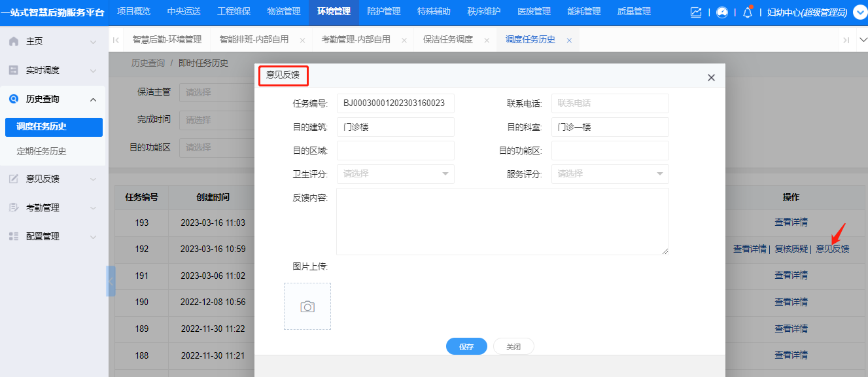Expand the 考勤管理 sidebar menu chevron
The height and width of the screenshot is (377, 868).
[x=93, y=208]
